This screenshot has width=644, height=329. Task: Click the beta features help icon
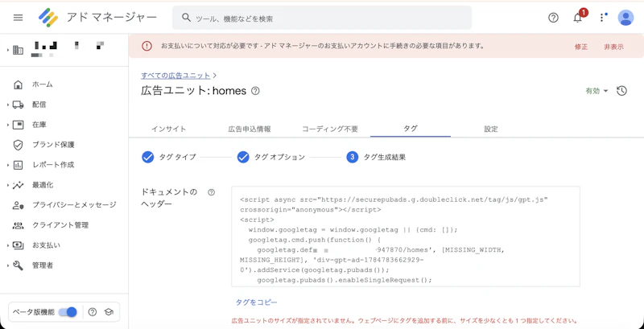click(x=93, y=312)
